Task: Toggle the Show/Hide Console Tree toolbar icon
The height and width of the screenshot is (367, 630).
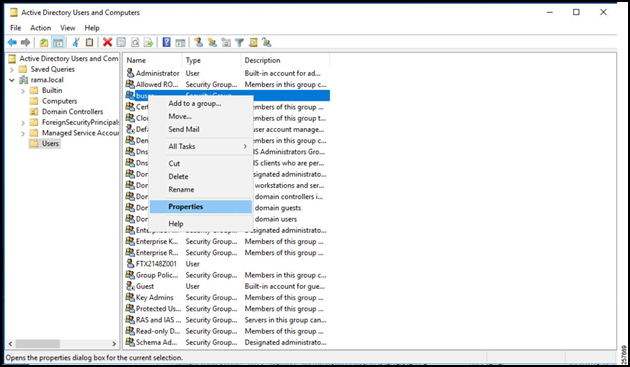Action: point(58,42)
